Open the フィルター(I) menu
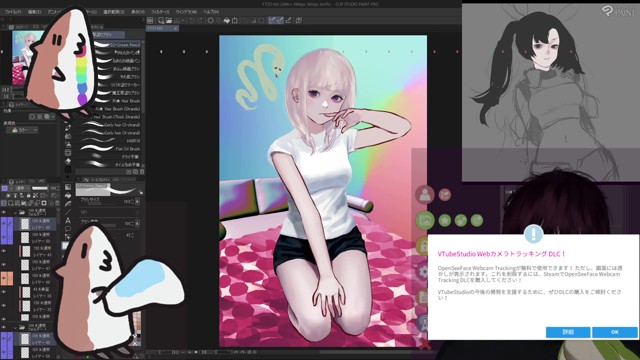 (160, 12)
